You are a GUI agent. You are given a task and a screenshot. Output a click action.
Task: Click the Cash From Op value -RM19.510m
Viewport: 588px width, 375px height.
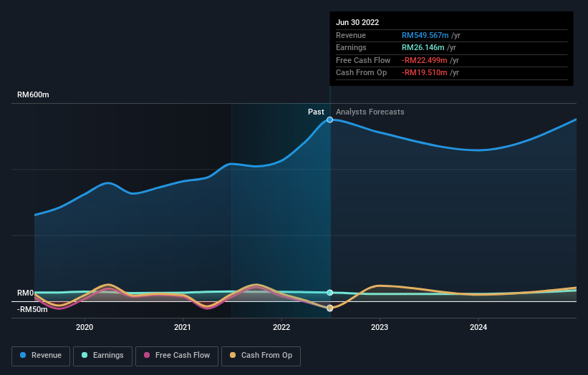[425, 73]
